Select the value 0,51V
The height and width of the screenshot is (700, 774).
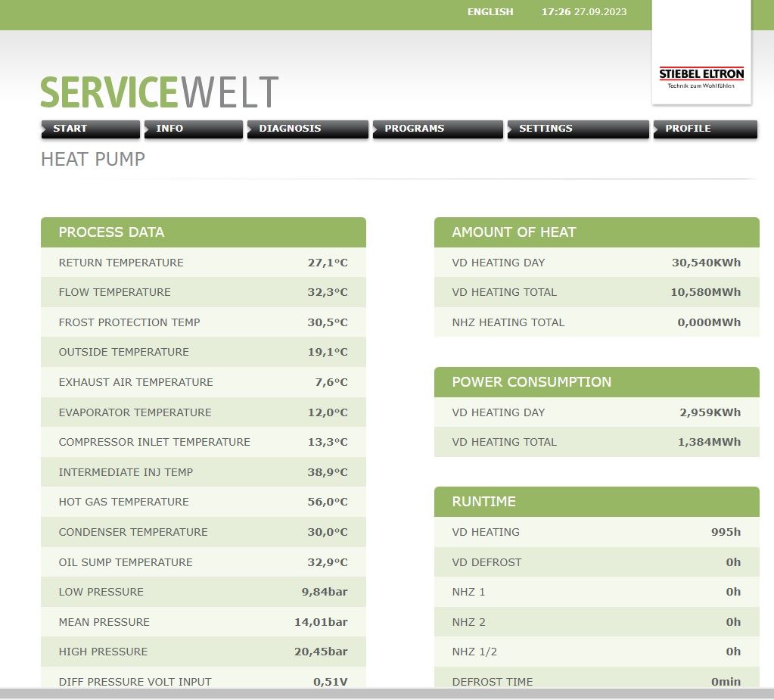331,682
